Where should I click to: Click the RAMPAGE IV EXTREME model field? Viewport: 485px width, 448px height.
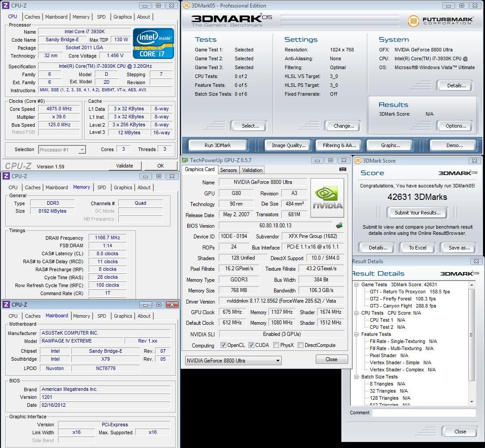click(82, 341)
